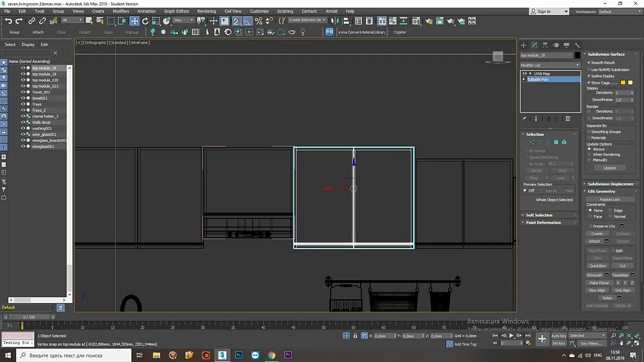
Task: Click the Redo arrow icon
Action: click(19, 21)
